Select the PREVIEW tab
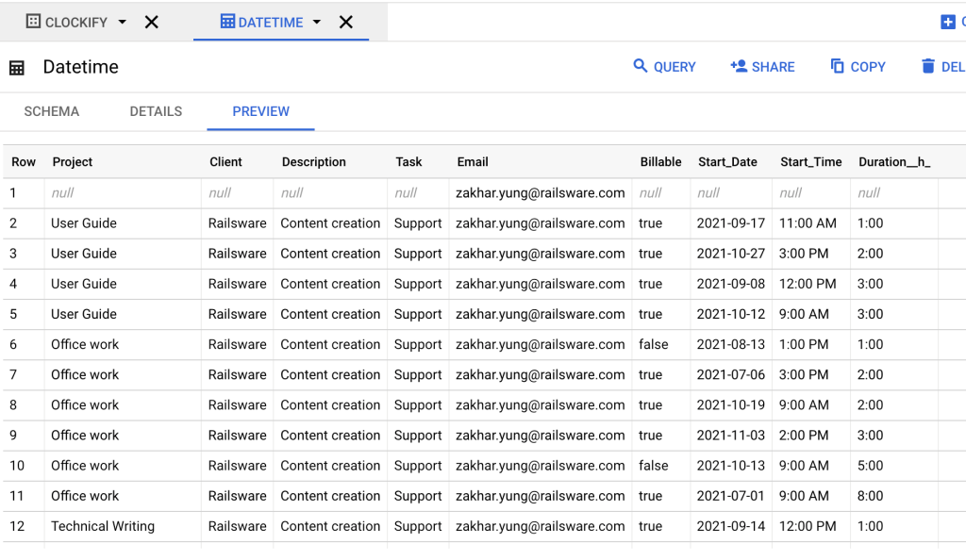Screen dimensions: 966x560 coord(259,111)
